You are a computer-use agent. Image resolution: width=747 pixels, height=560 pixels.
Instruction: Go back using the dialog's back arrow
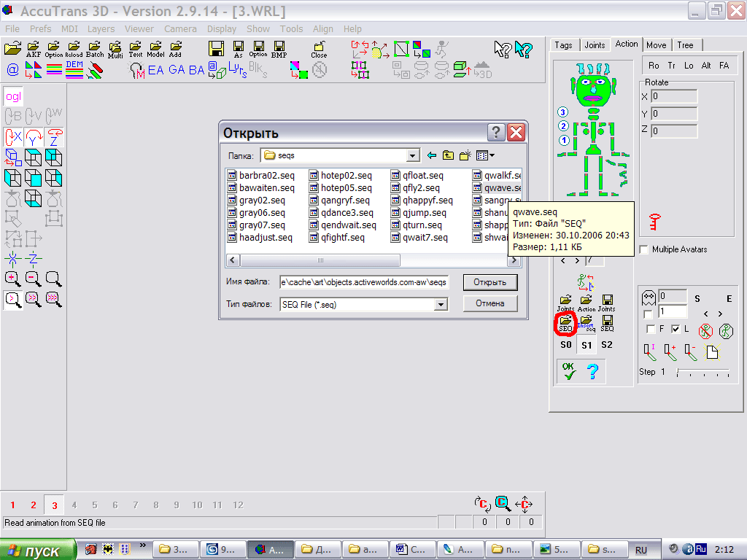click(432, 155)
